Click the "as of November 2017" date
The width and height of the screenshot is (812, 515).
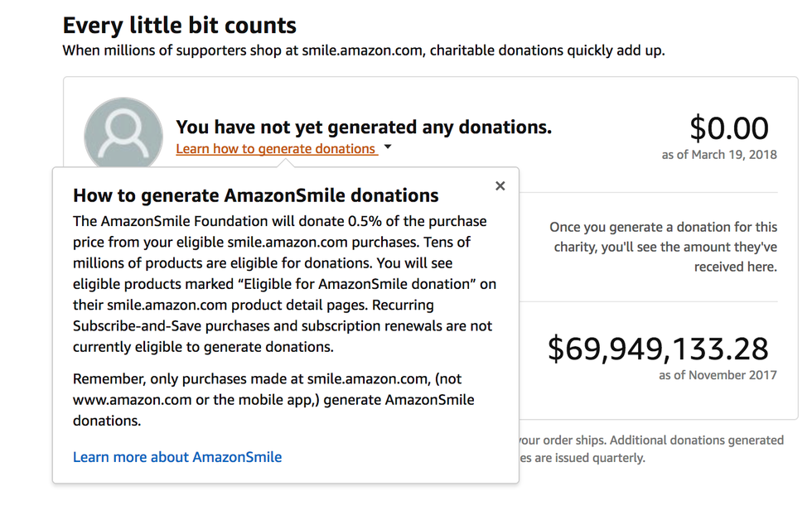(718, 375)
